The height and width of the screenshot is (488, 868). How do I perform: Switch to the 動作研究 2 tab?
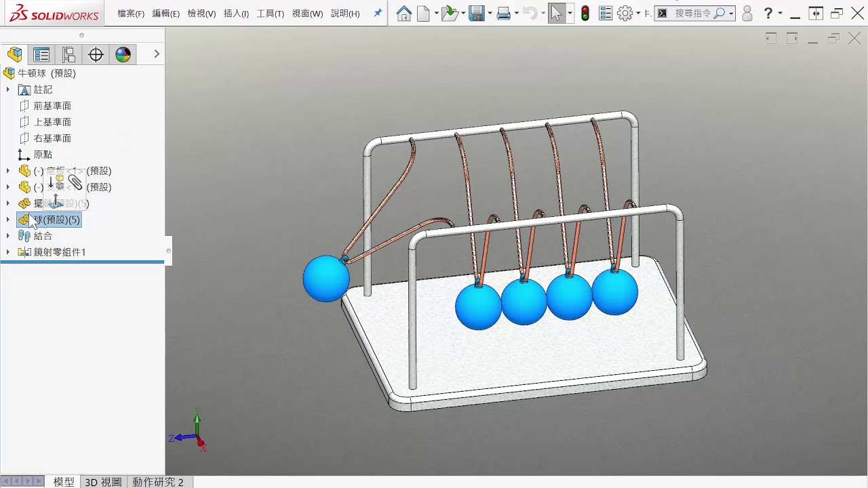click(158, 482)
